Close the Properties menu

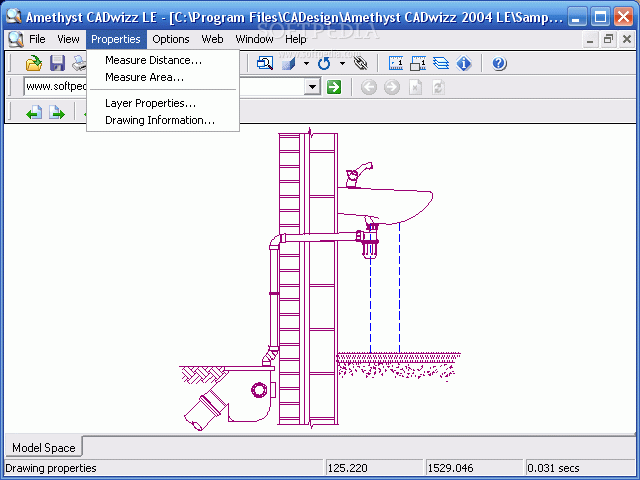[116, 39]
